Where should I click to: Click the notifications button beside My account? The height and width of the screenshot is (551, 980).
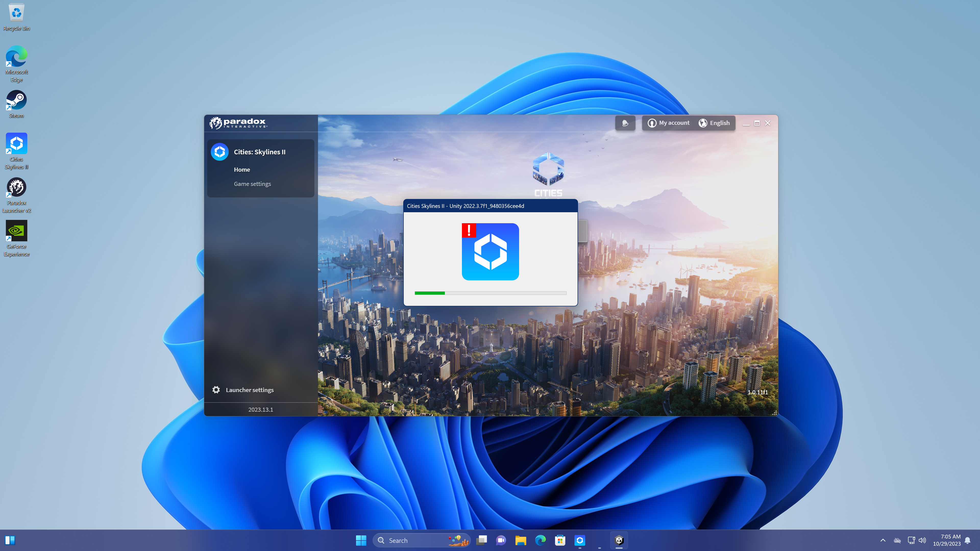[x=625, y=123]
